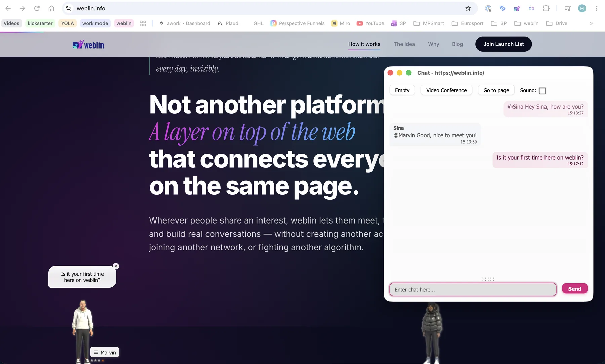Go forward in browser history
This screenshot has width=605, height=364.
coord(23,8)
